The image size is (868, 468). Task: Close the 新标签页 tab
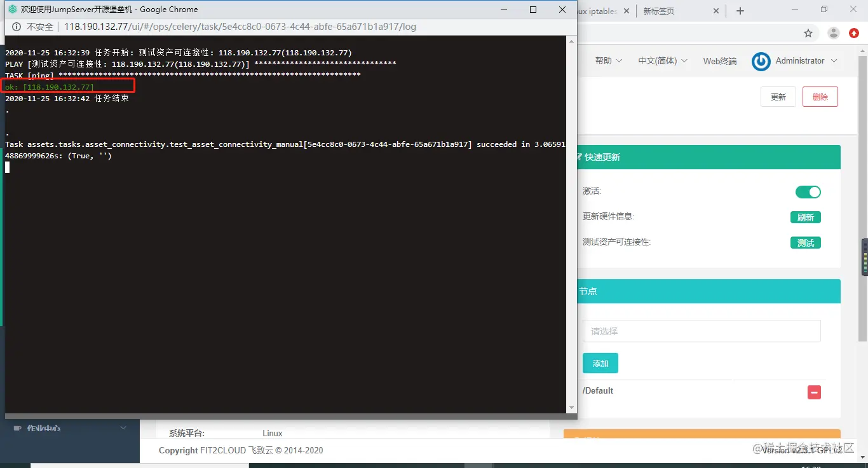(x=716, y=11)
